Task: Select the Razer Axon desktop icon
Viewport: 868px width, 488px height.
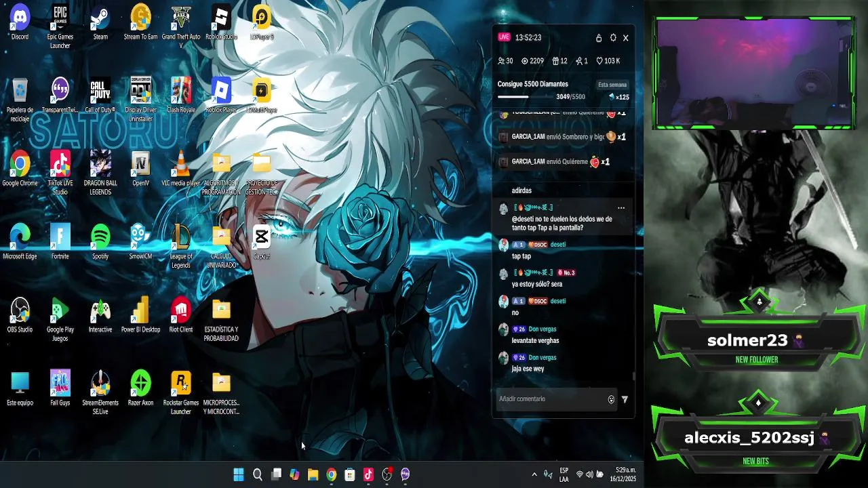Action: pyautogui.click(x=140, y=388)
